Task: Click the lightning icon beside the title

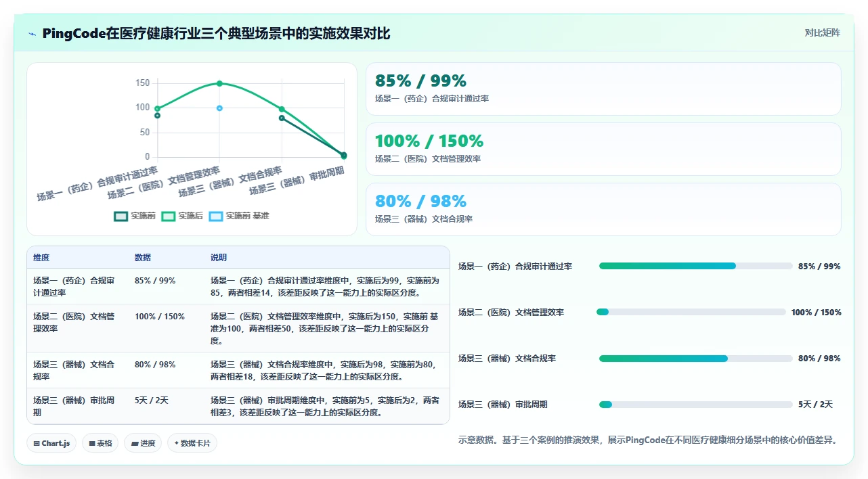Action: click(32, 34)
